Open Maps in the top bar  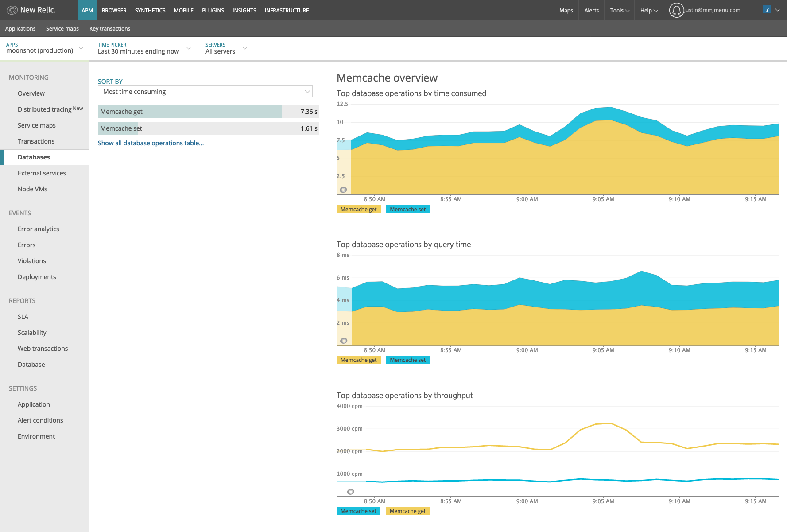pyautogui.click(x=566, y=10)
